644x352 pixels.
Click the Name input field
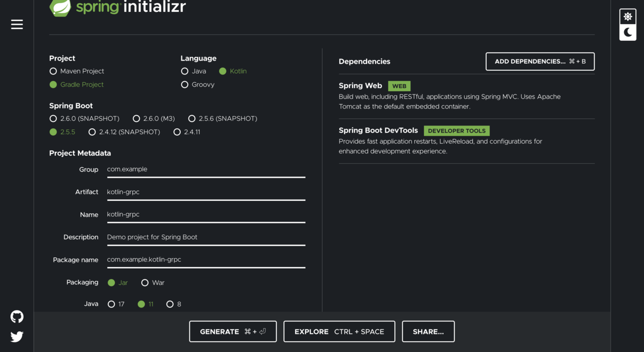point(206,215)
